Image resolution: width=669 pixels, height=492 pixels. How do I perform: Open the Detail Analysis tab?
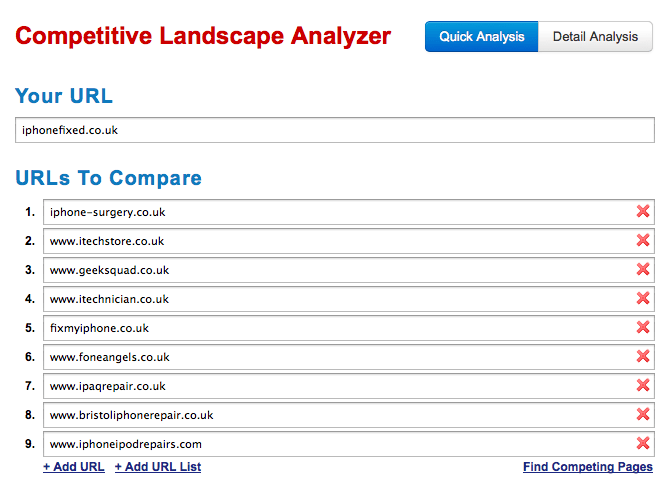click(x=595, y=37)
